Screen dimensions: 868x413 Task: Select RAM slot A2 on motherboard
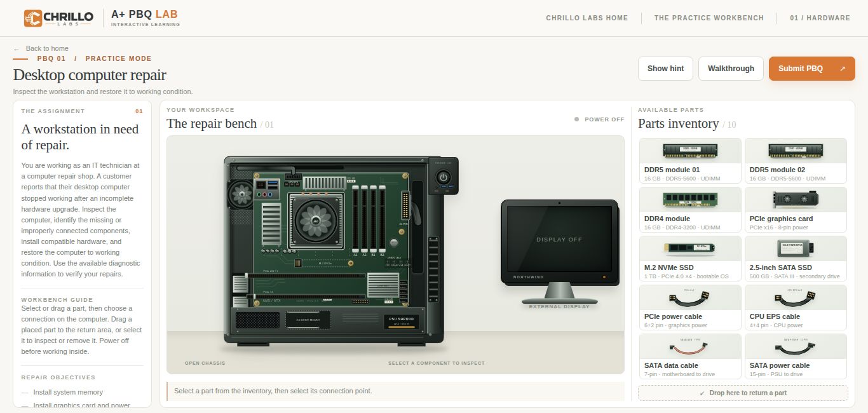(x=364, y=219)
